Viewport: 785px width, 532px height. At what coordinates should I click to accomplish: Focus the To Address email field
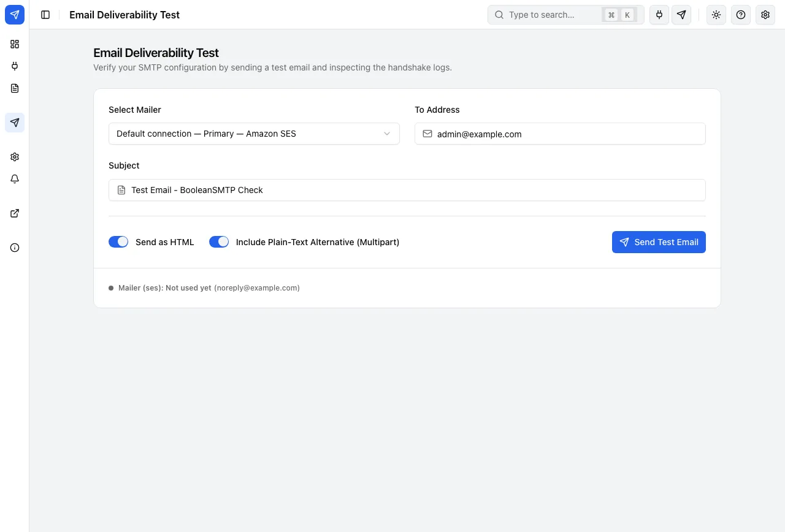click(560, 134)
